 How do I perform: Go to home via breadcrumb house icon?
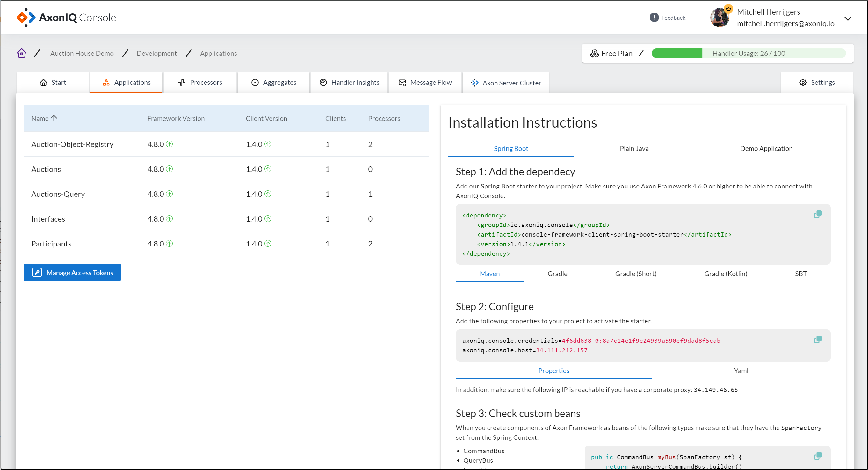[22, 53]
